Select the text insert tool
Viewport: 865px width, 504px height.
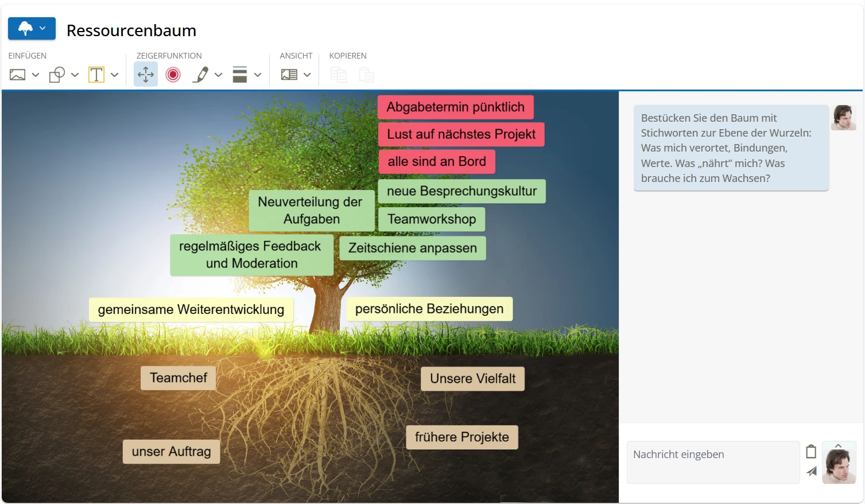pyautogui.click(x=96, y=74)
